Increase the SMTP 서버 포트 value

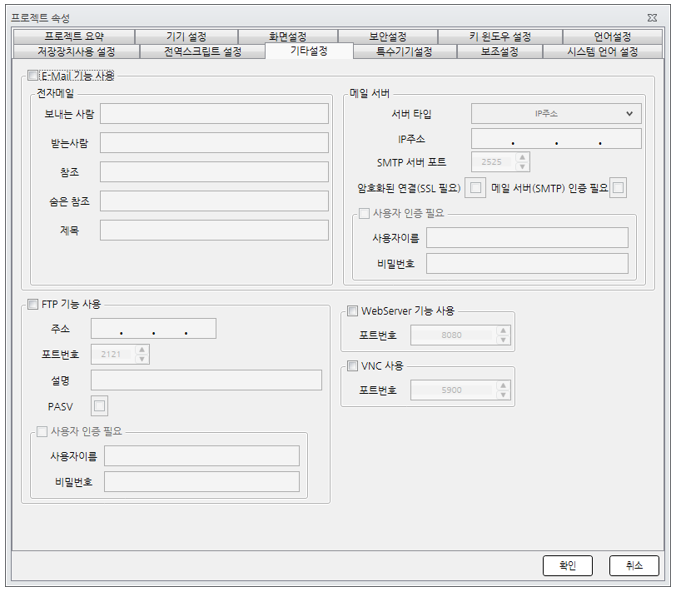tap(522, 157)
